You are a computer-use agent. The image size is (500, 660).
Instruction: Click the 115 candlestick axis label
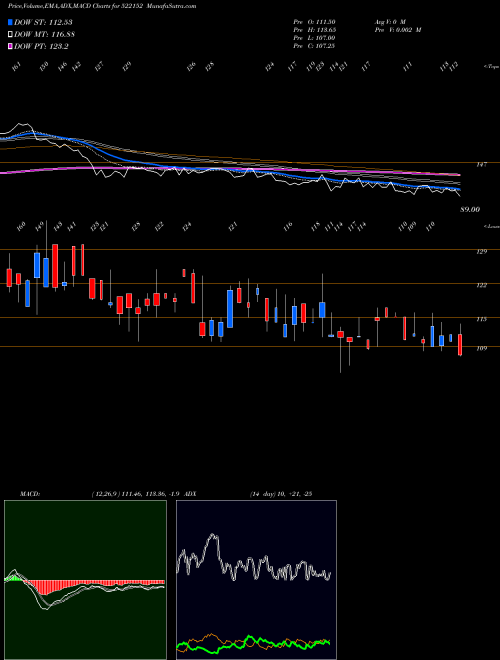(x=481, y=319)
